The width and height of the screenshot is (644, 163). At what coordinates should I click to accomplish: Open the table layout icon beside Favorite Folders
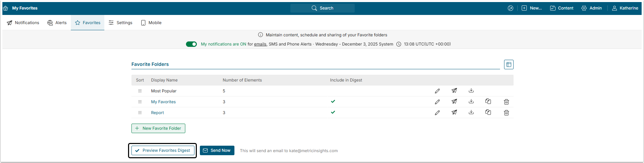pyautogui.click(x=508, y=65)
